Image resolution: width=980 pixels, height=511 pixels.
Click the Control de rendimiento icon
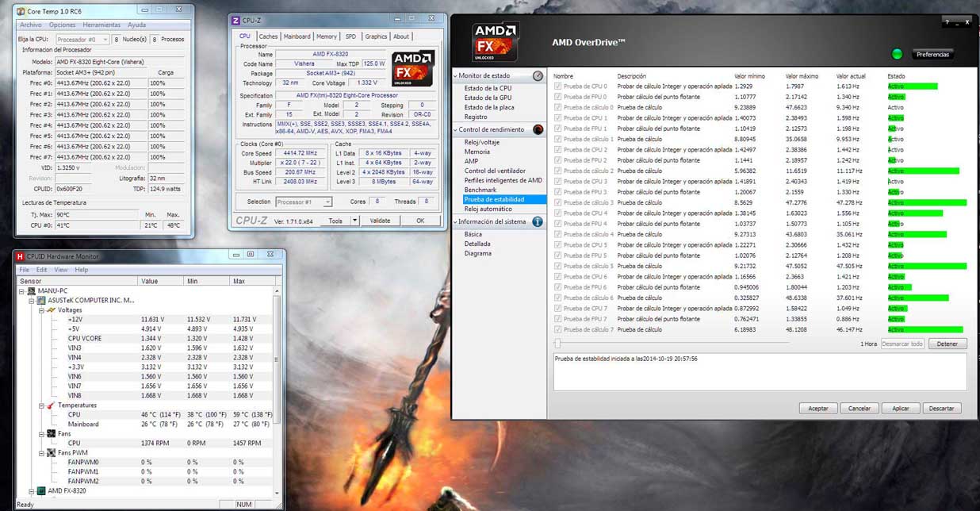tap(538, 129)
